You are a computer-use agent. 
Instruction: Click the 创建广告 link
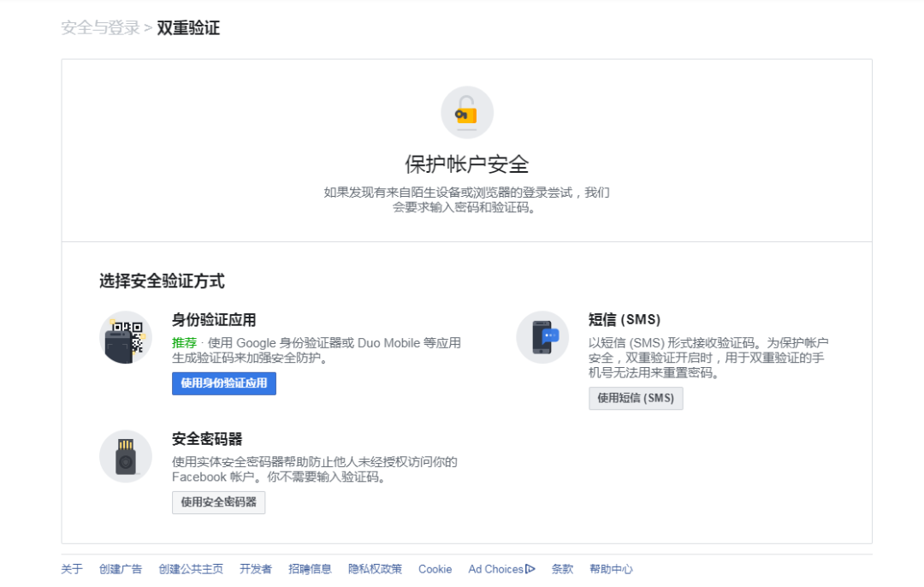[121, 568]
